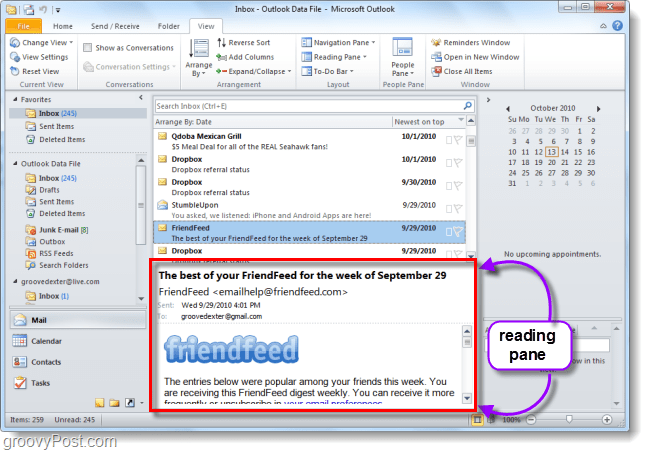The height and width of the screenshot is (452, 650).
Task: Zoom in with plus button
Action: [607, 420]
